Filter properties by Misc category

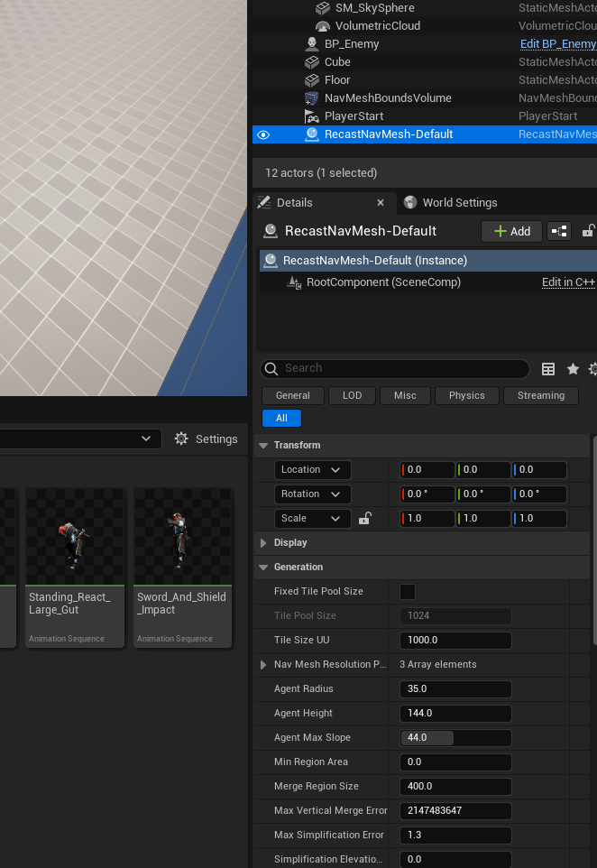tap(405, 395)
